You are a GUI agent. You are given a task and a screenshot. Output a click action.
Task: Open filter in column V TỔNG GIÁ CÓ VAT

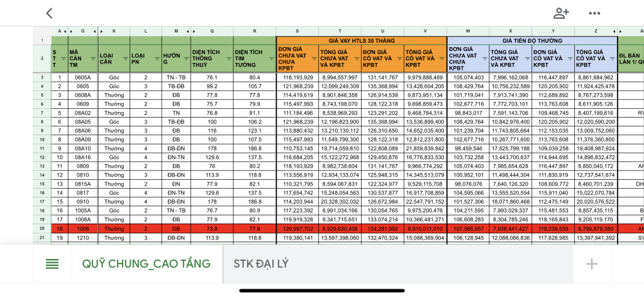(442, 58)
